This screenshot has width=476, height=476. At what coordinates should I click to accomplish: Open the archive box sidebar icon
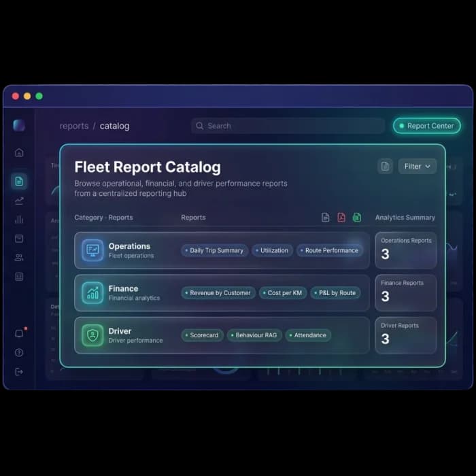coord(19,239)
